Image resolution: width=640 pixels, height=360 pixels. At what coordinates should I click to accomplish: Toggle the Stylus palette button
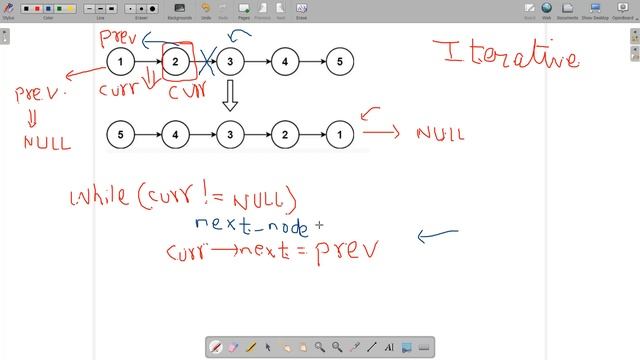8,11
